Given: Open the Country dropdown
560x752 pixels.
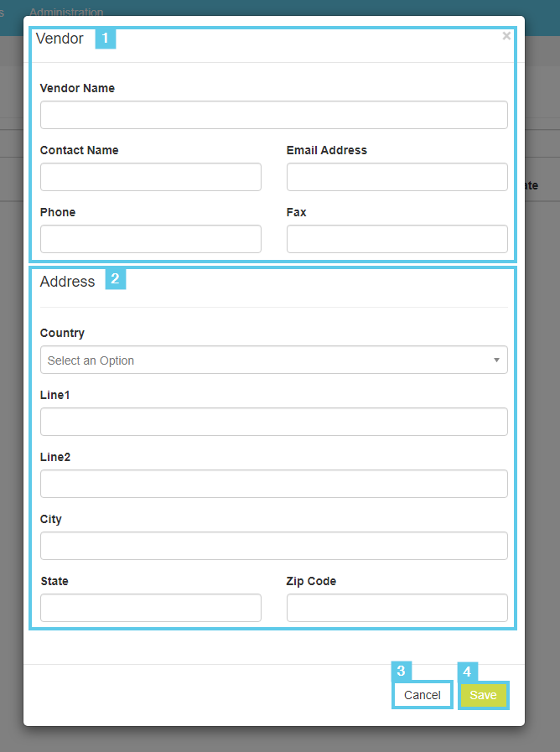Looking at the screenshot, I should 273,360.
